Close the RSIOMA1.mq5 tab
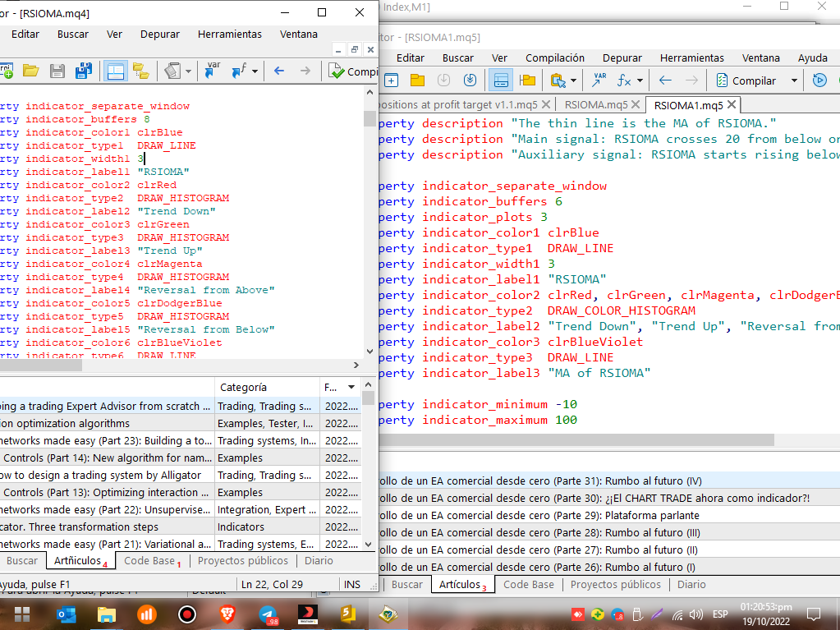The image size is (840, 630). [732, 104]
